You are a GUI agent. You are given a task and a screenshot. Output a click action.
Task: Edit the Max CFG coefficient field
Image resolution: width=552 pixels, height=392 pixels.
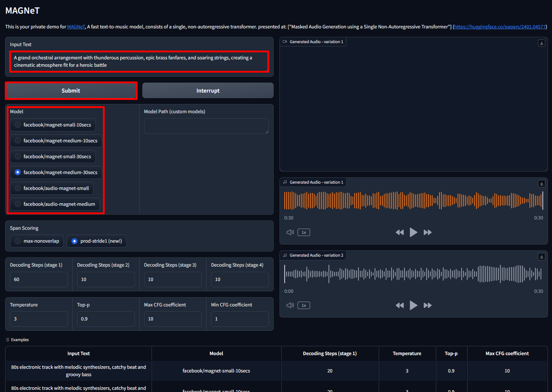tap(173, 319)
